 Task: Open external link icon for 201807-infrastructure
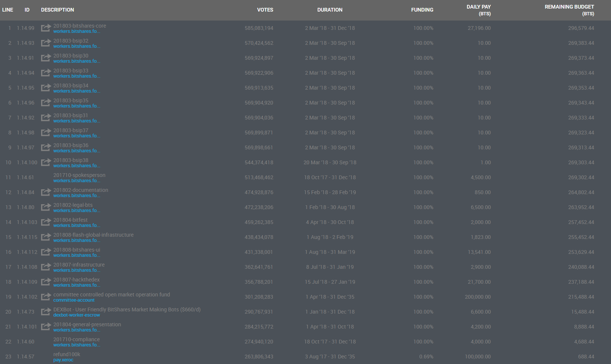point(46,267)
